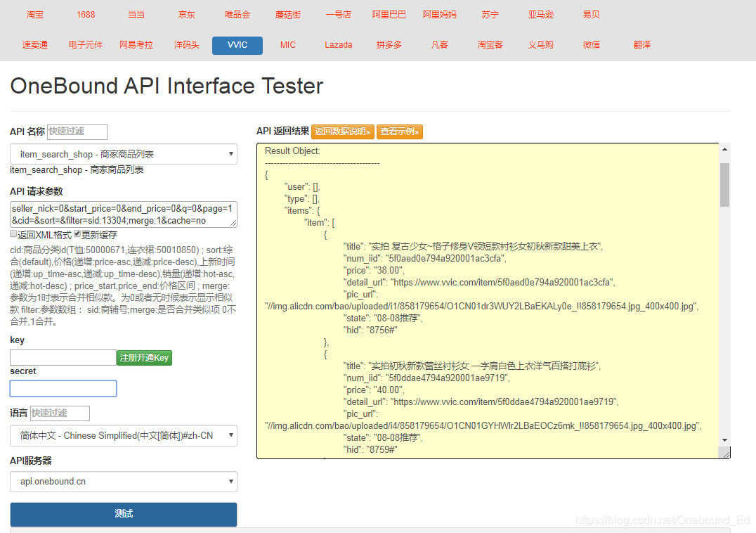Screen dimensions: 756x533
Task: Select the 唯品会 tab
Action: coord(237,15)
